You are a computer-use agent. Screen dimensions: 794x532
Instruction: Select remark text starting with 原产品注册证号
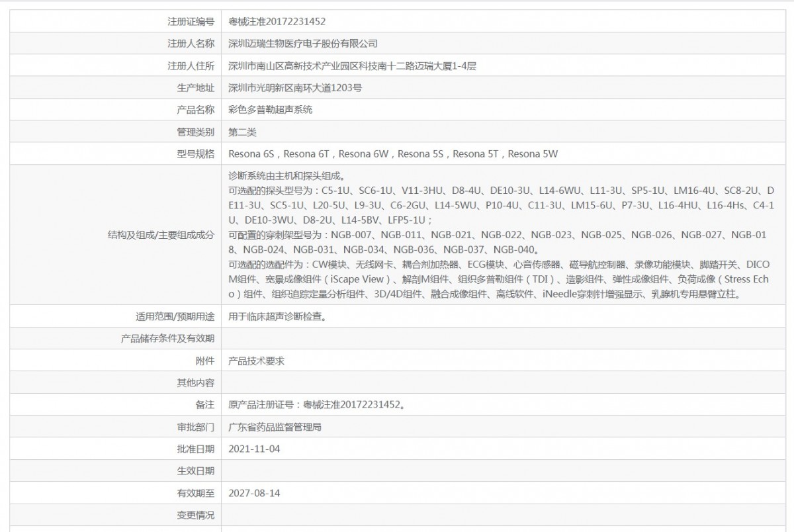317,404
